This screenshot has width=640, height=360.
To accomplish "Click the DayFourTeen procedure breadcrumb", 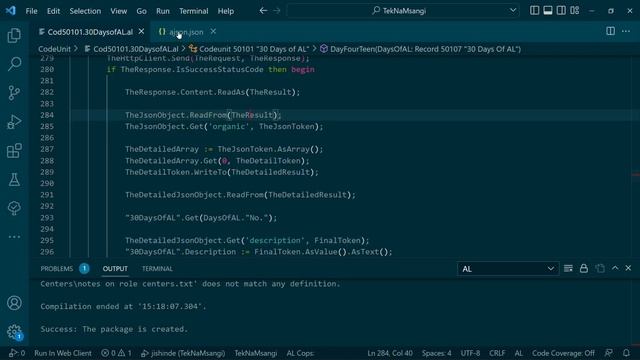I will (x=420, y=49).
